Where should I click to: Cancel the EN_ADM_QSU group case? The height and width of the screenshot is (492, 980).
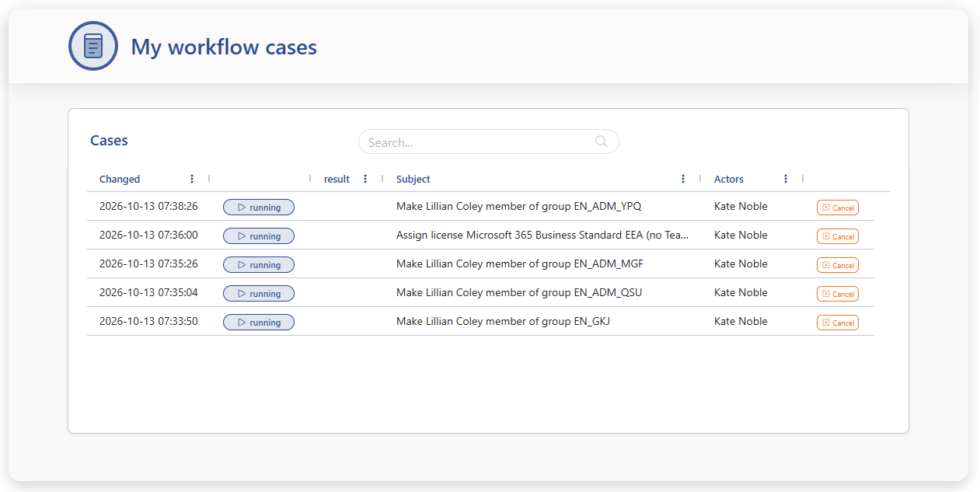click(838, 294)
